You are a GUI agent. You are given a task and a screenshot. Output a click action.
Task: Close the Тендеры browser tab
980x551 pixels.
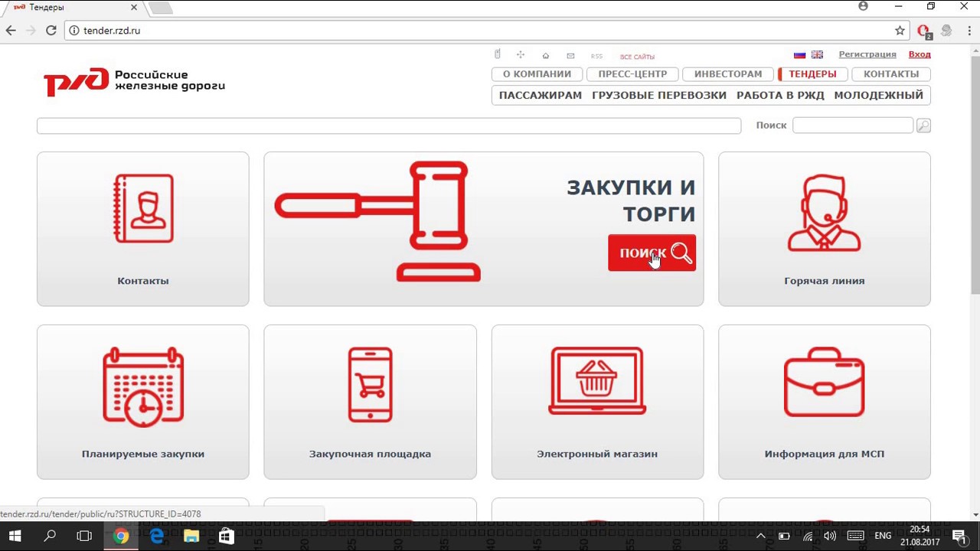[134, 8]
